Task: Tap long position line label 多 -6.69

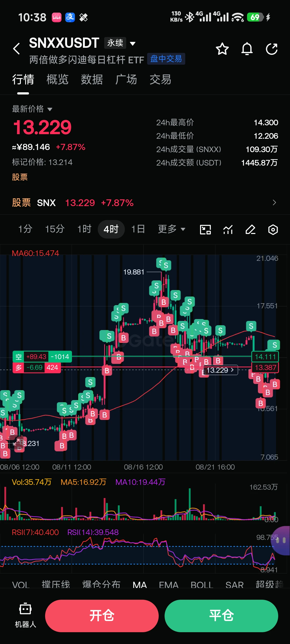Action: point(37,367)
